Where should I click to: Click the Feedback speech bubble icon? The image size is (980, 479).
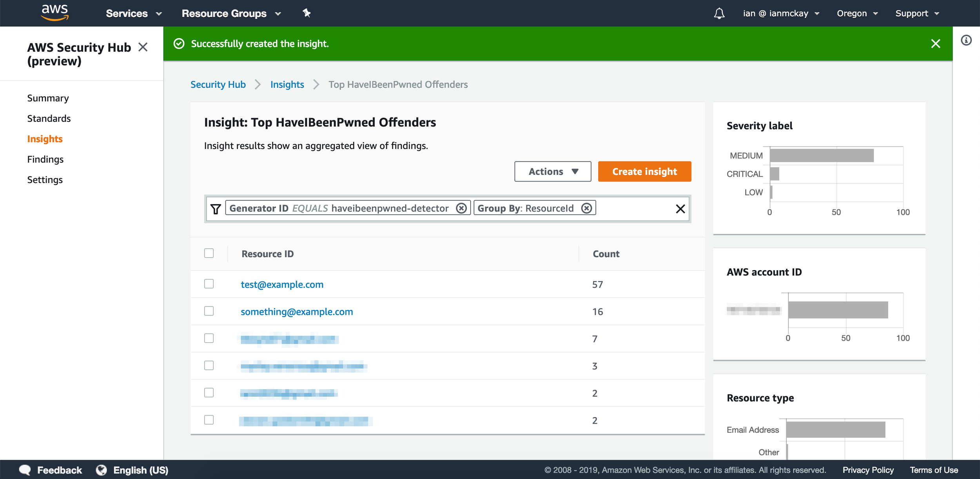pos(25,470)
